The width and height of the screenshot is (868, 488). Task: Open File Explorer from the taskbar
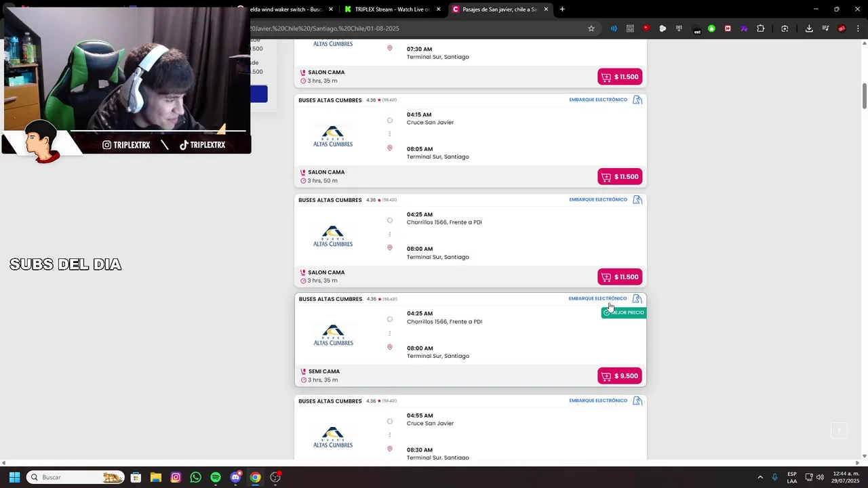pyautogui.click(x=155, y=477)
